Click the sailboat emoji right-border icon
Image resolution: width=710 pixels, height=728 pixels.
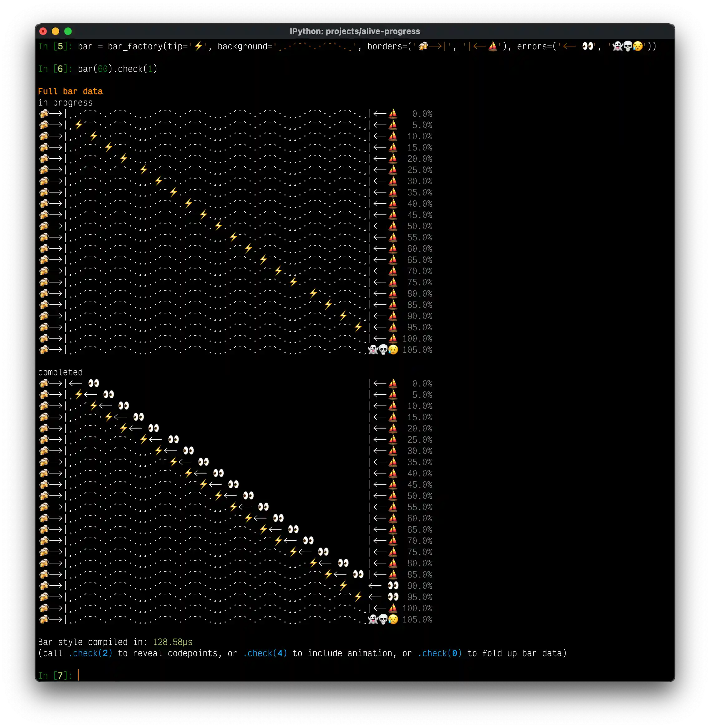click(393, 114)
